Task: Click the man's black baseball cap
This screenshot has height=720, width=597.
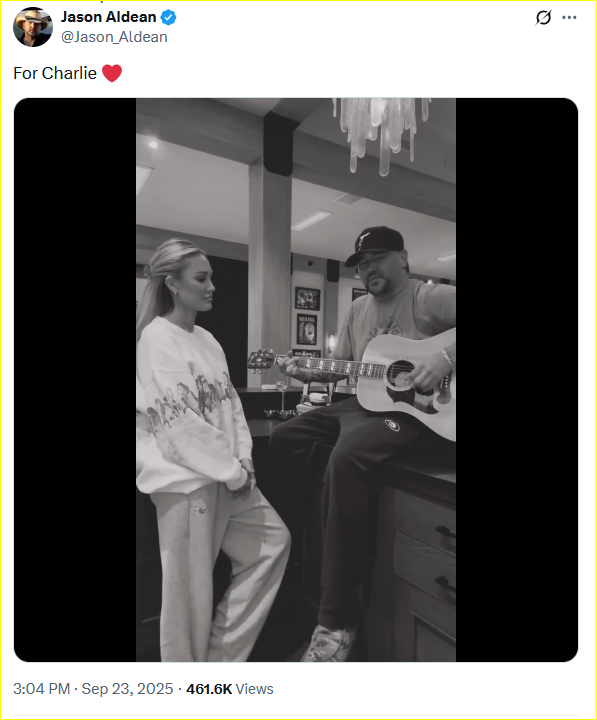Action: 375,245
